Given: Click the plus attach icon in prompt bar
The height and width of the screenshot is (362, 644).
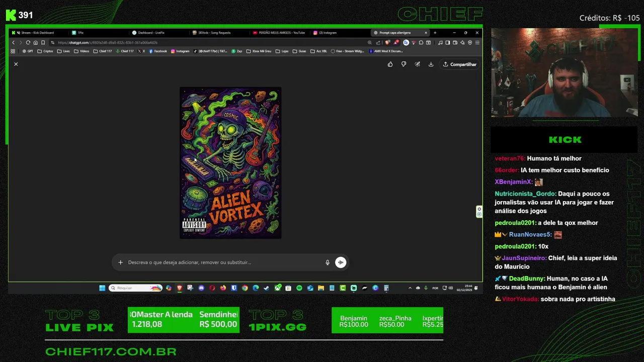Looking at the screenshot, I should click(x=120, y=262).
